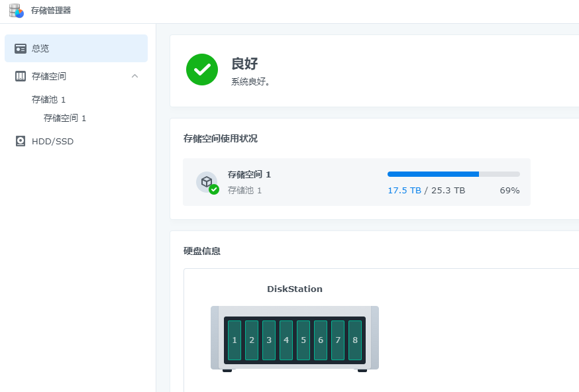579x392 pixels.
Task: Click the 存储空间 sidebar icon
Action: pyautogui.click(x=21, y=76)
